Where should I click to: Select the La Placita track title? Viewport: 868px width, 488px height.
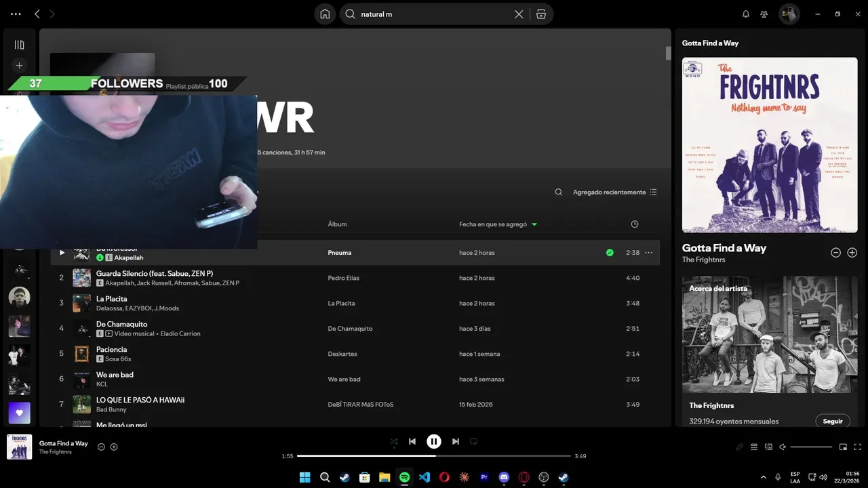[111, 299]
